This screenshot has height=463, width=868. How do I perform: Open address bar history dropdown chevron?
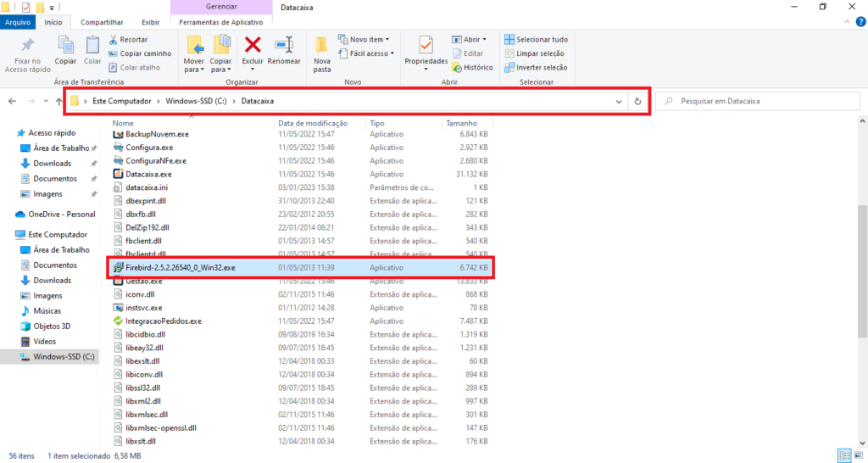pyautogui.click(x=618, y=102)
